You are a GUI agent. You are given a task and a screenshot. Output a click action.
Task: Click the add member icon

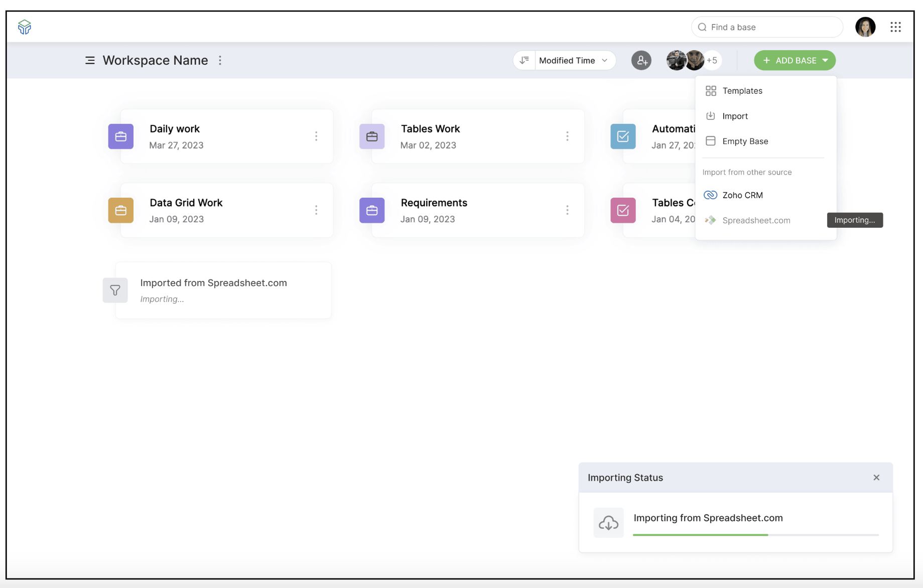click(x=641, y=61)
